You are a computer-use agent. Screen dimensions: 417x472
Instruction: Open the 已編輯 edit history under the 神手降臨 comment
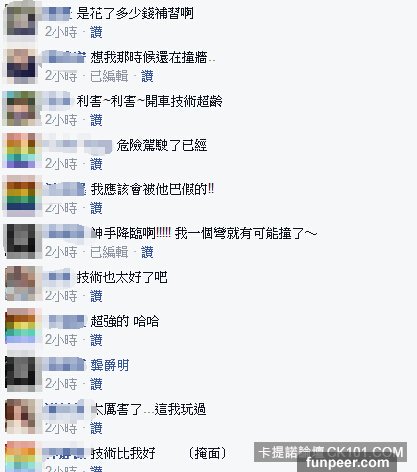(109, 252)
